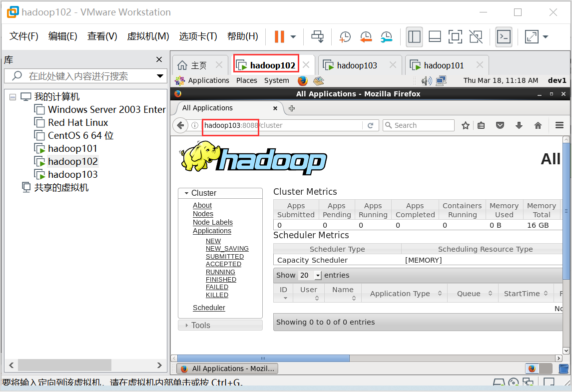
Task: Open the RUNNING applications link
Action: 220,272
